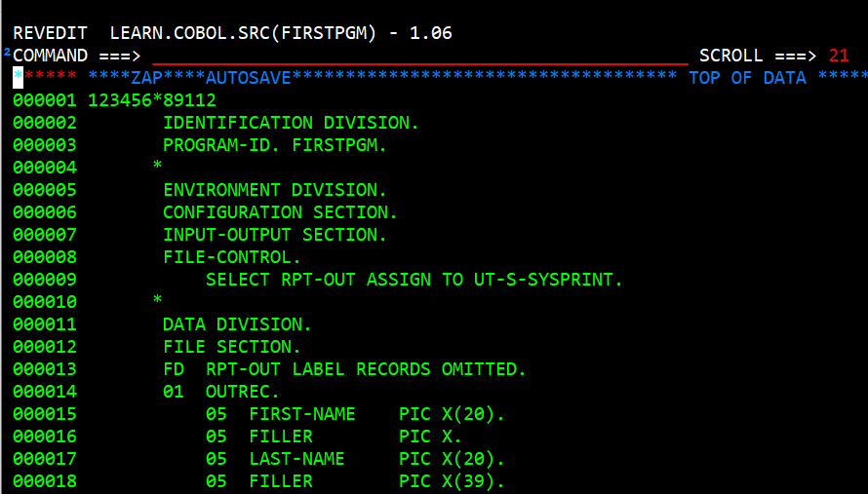The height and width of the screenshot is (494, 868).
Task: Click the asterisk comment on line 000004
Action: coord(157,168)
